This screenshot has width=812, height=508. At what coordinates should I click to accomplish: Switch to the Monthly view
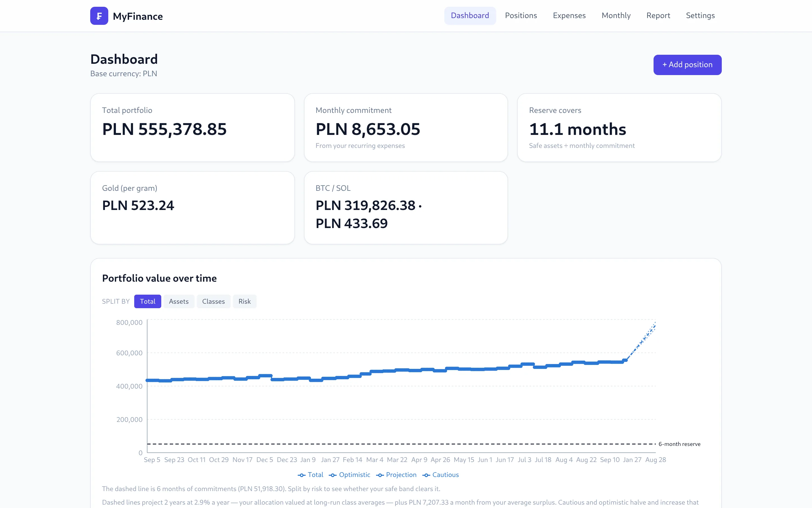tap(616, 16)
